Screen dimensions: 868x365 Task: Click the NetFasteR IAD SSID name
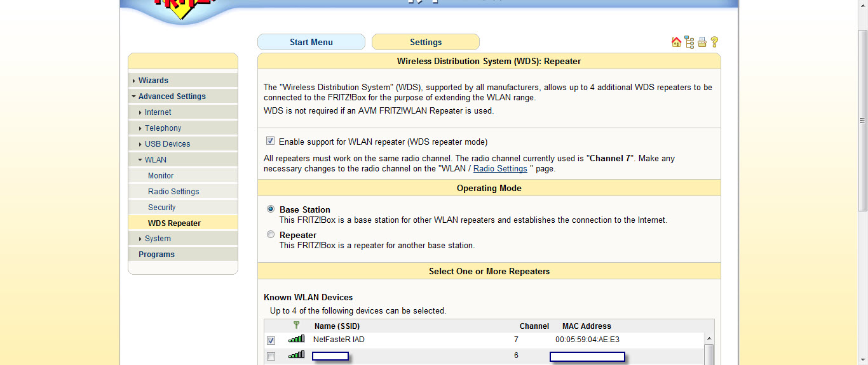click(339, 340)
